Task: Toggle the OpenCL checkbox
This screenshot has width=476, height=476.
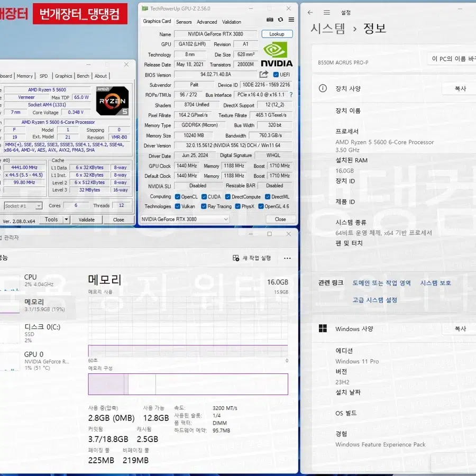Action: [178, 197]
